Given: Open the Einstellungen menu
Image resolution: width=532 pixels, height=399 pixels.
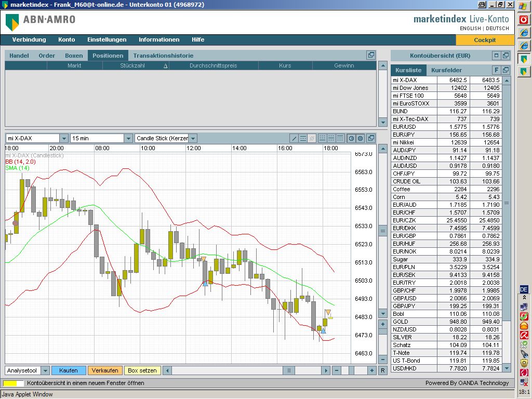Looking at the screenshot, I should [107, 39].
